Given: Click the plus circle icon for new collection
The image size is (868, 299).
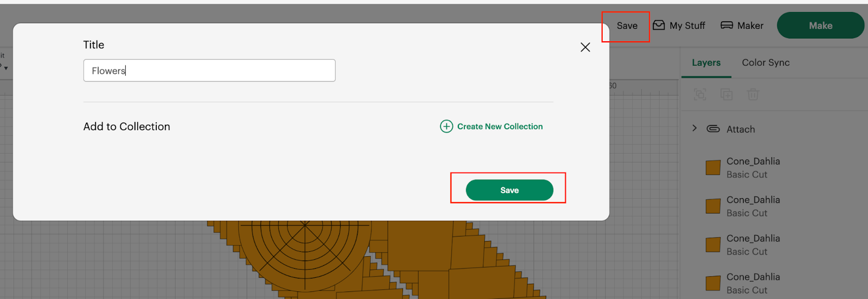Looking at the screenshot, I should click(446, 126).
